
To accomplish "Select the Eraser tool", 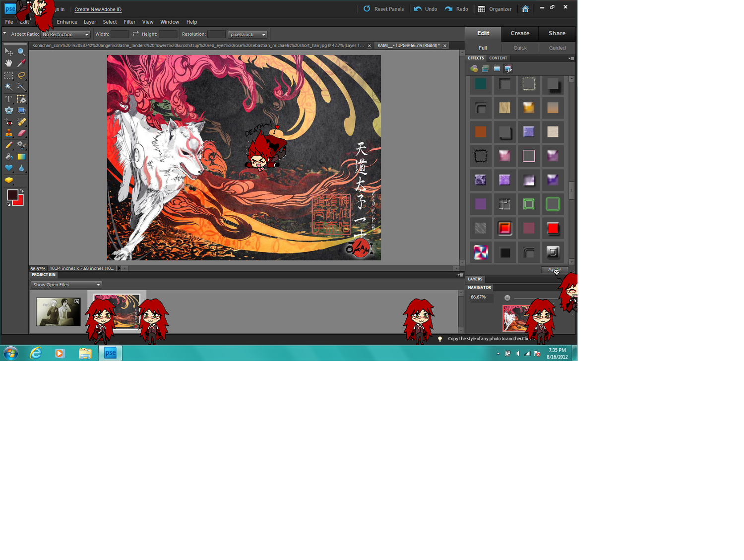I will coord(21,133).
